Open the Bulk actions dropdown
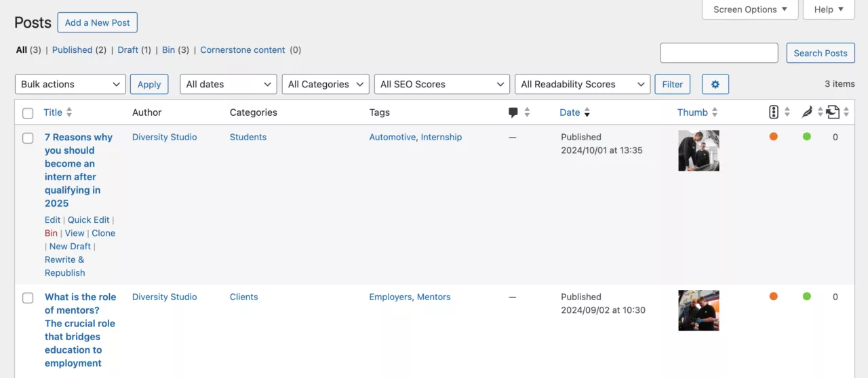868x378 pixels. coord(70,84)
